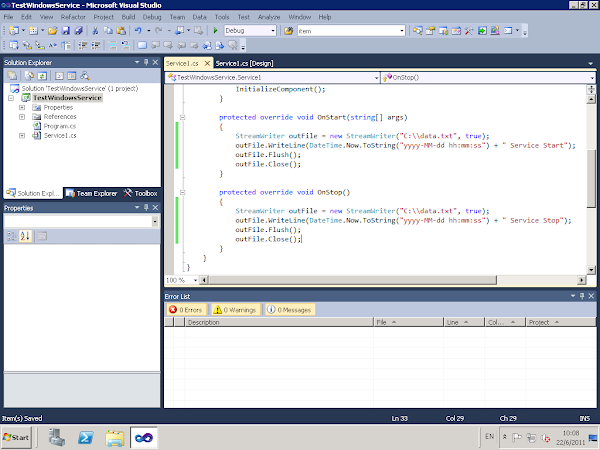Start debugging with the green play arrow

click(x=215, y=31)
